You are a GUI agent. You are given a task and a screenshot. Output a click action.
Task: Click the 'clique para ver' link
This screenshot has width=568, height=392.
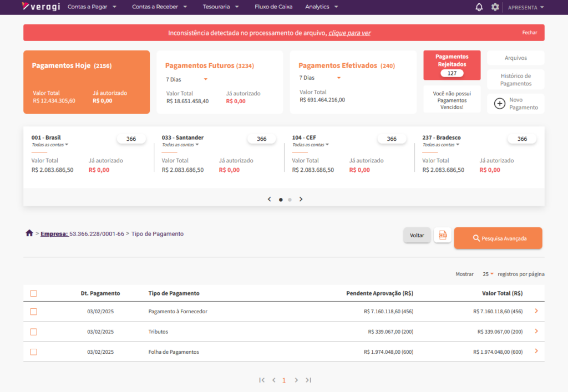click(349, 33)
